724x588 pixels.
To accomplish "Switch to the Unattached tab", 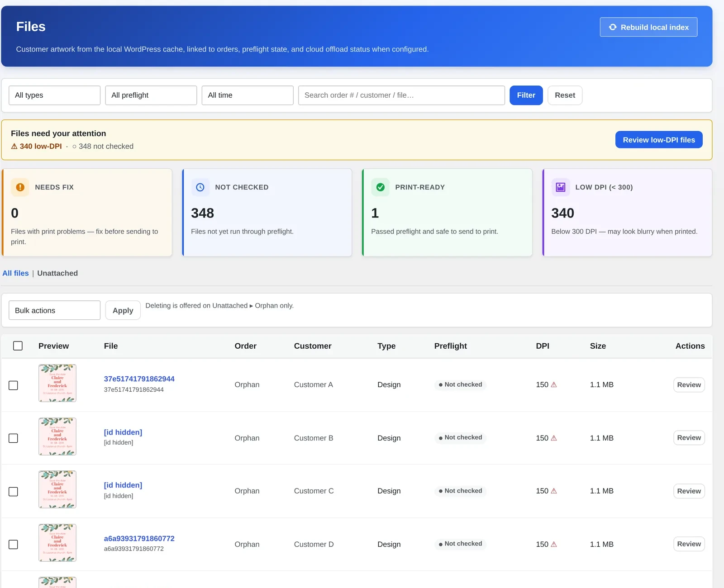I will tap(57, 273).
